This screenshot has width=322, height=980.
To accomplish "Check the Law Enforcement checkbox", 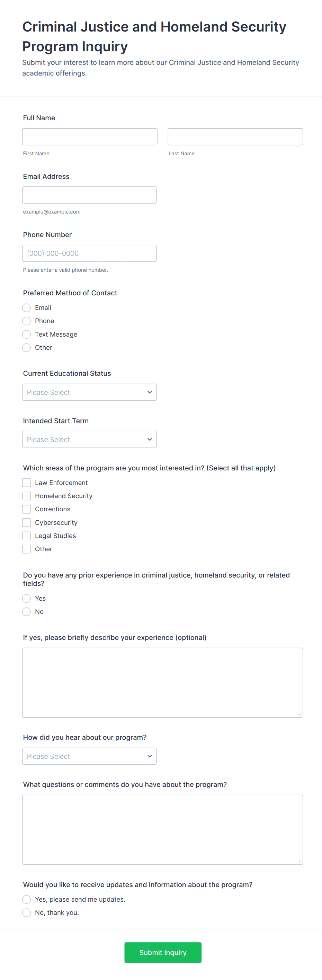I will point(27,483).
